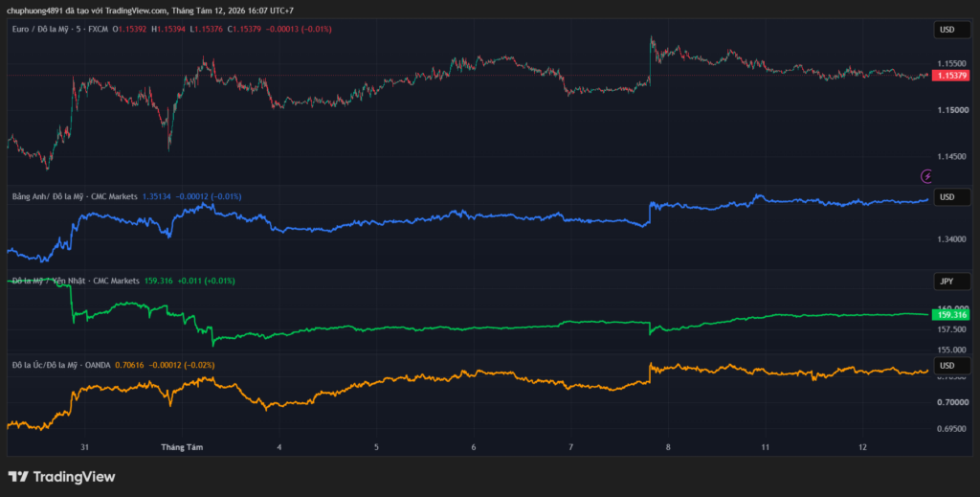Click the date 6 on the time axis
Viewport: 980px width, 497px height.
474,447
